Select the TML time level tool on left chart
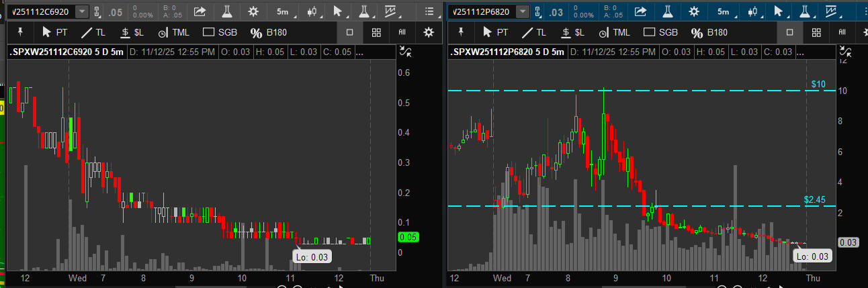 [175, 32]
